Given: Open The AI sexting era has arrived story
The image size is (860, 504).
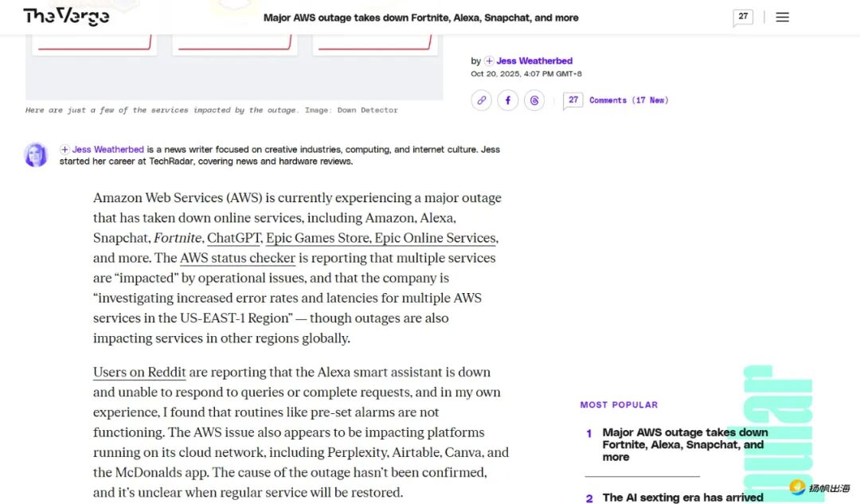Looking at the screenshot, I should point(683,498).
